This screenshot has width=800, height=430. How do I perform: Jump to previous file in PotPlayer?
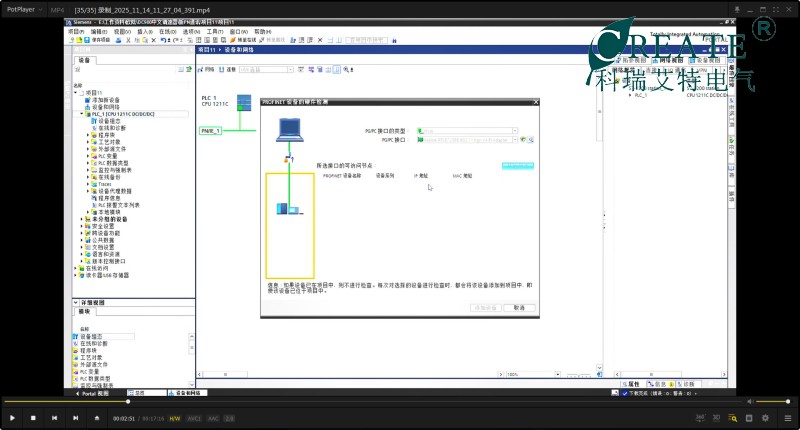point(55,418)
